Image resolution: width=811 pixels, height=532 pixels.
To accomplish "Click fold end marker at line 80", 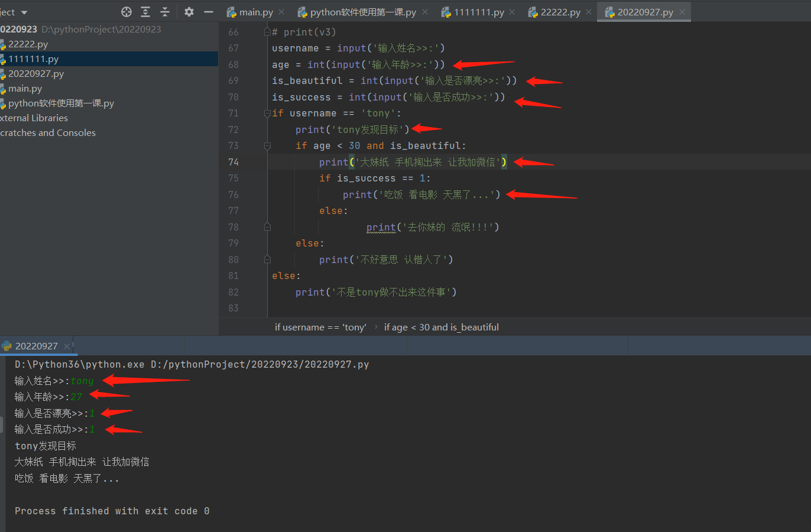I will coord(267,259).
